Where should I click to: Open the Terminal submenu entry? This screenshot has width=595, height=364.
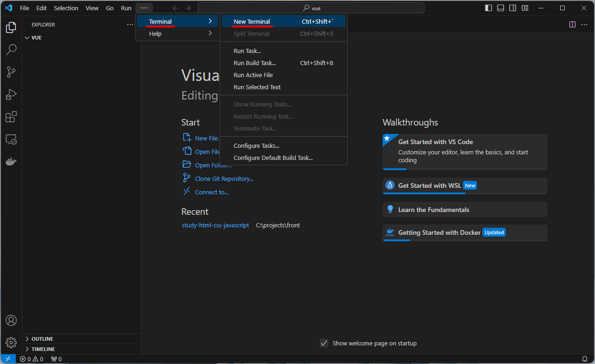177,21
